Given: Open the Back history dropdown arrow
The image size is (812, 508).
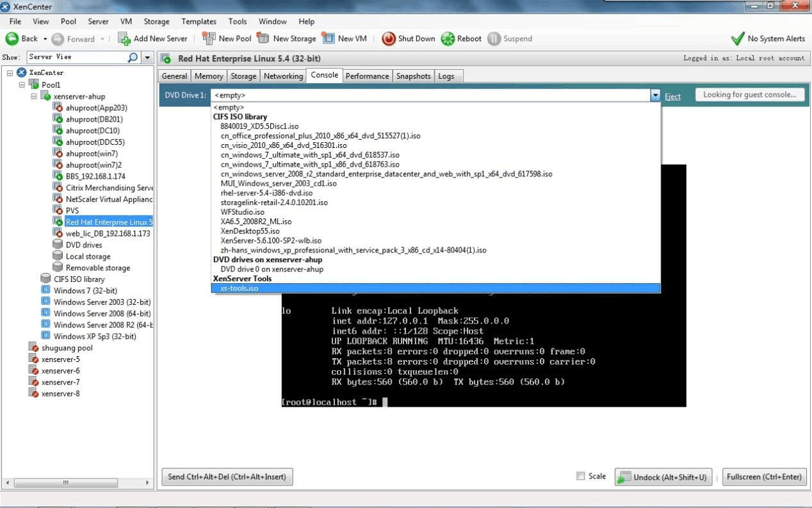Looking at the screenshot, I should 45,39.
